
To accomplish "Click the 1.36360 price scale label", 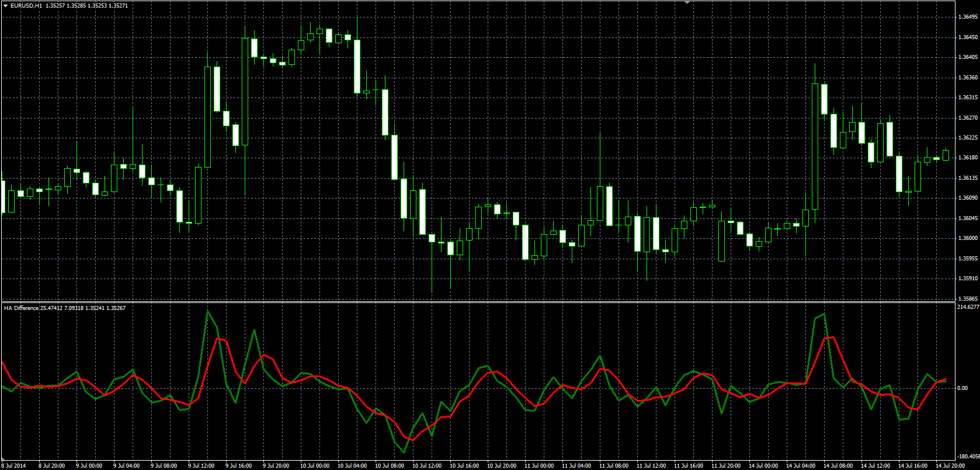I will [968, 78].
